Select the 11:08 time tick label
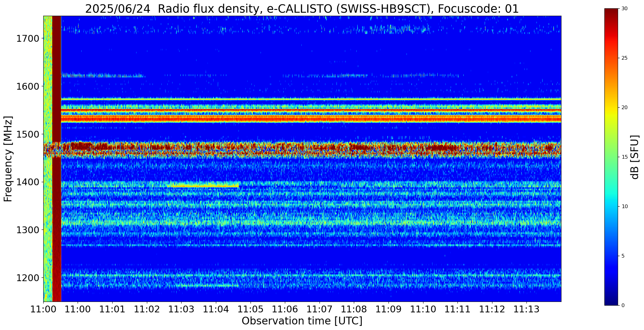This screenshot has width=644, height=330. [x=354, y=309]
